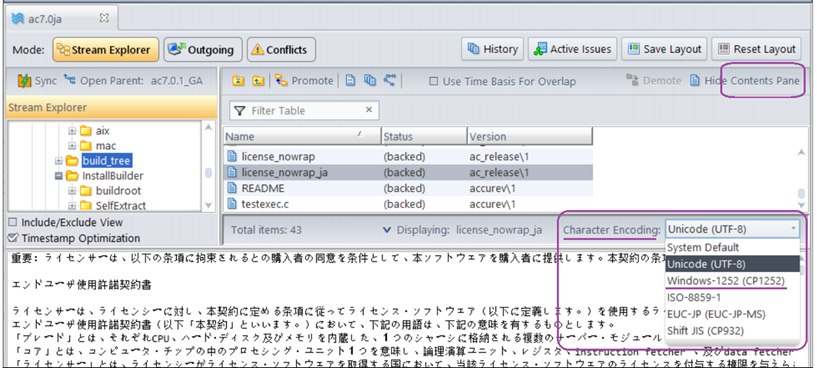Clear the Filter Table field with X
This screenshot has height=368, width=817.
(369, 110)
